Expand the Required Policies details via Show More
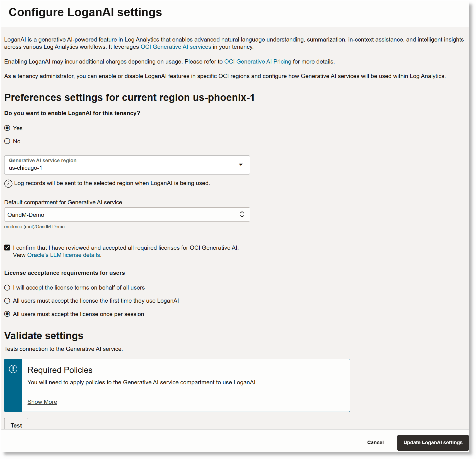 pos(42,402)
